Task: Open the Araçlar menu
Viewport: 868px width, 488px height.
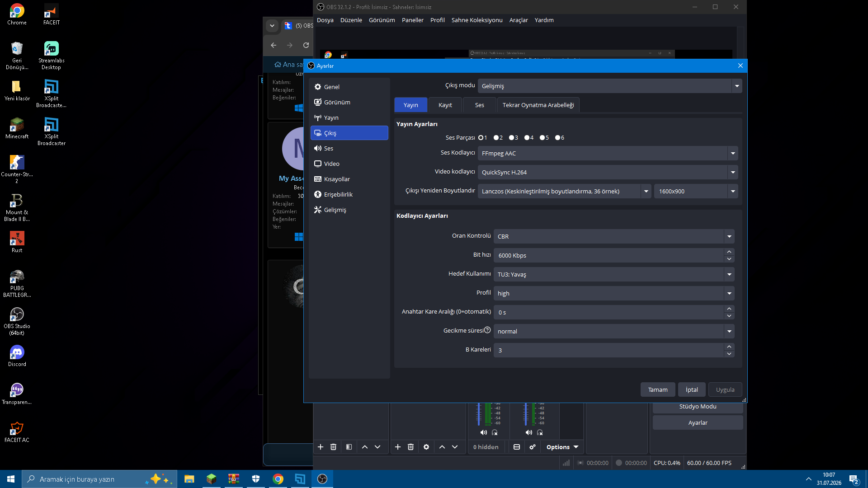Action: (519, 20)
